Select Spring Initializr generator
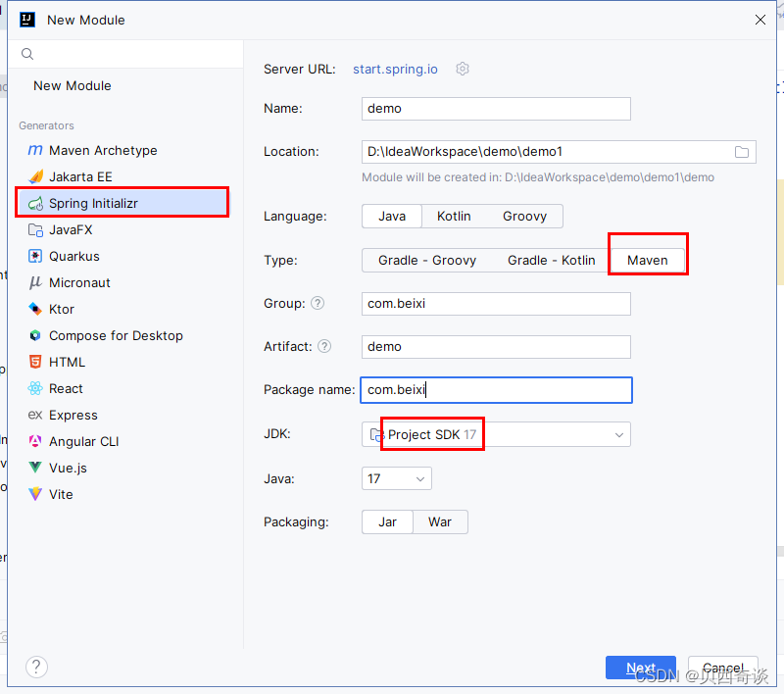 pyautogui.click(x=122, y=203)
